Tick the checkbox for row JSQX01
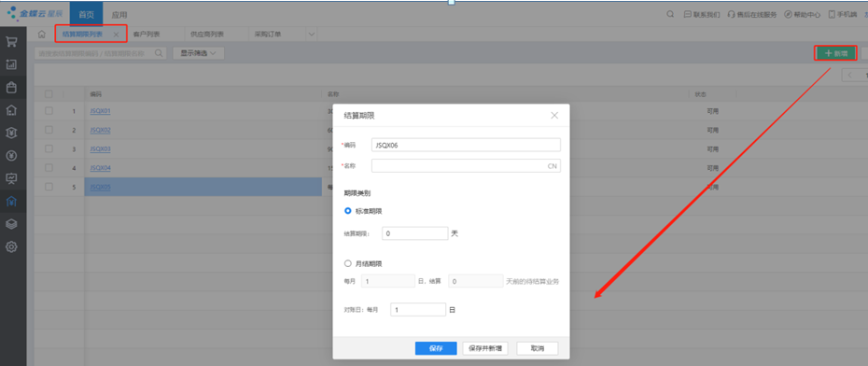The image size is (868, 366). [x=49, y=111]
